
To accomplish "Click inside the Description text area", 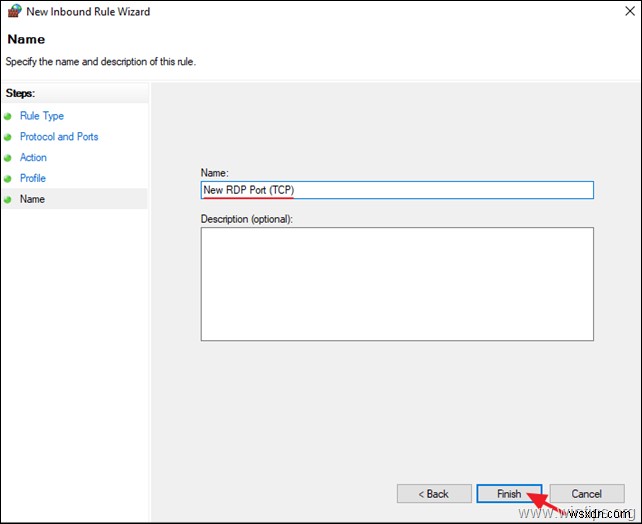I will pos(397,284).
